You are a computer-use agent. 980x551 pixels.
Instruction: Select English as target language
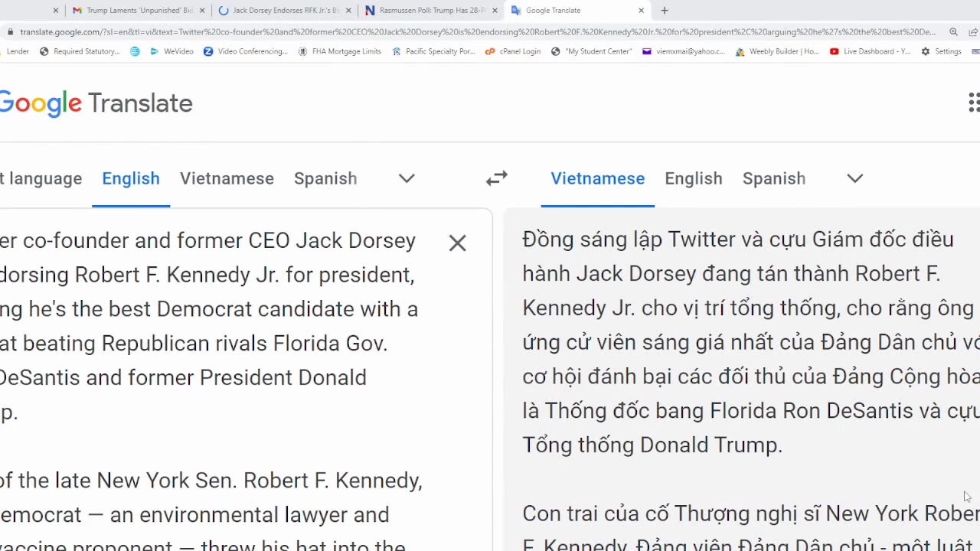[694, 178]
